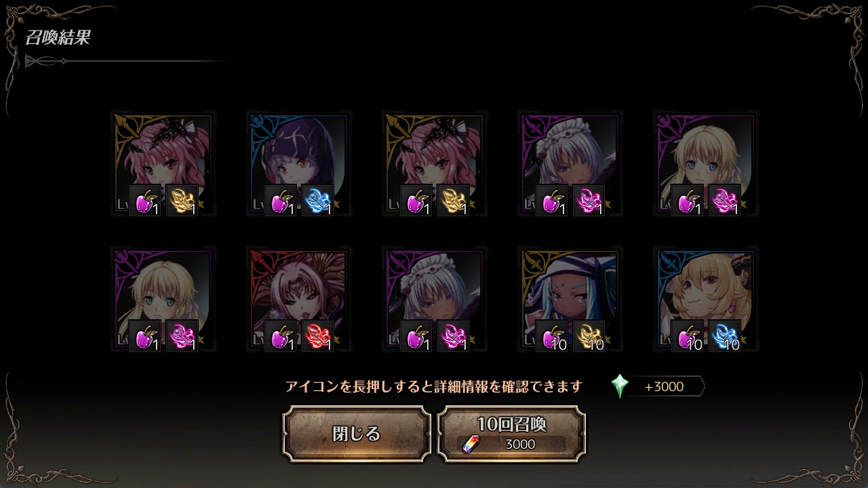Click the gold crystal on third top card
The height and width of the screenshot is (488, 868).
coord(453,200)
